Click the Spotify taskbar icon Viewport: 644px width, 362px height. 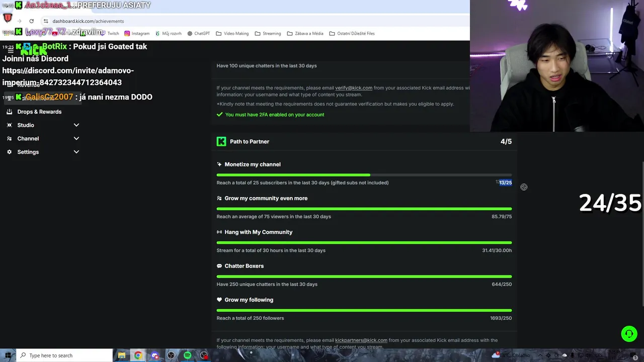[187, 355]
